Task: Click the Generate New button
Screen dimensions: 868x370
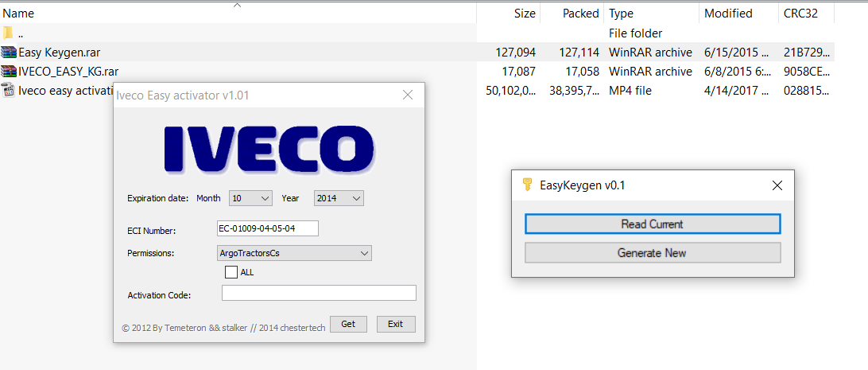Action: click(652, 253)
